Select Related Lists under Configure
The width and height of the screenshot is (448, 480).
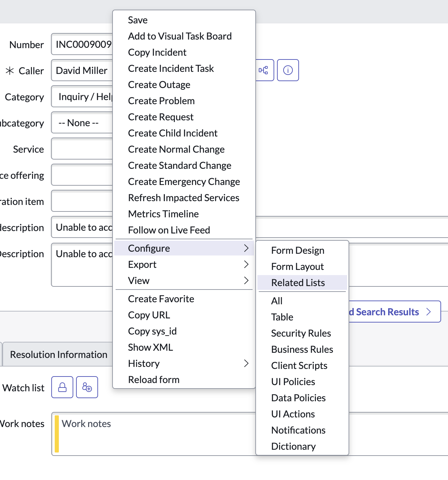pyautogui.click(x=298, y=282)
